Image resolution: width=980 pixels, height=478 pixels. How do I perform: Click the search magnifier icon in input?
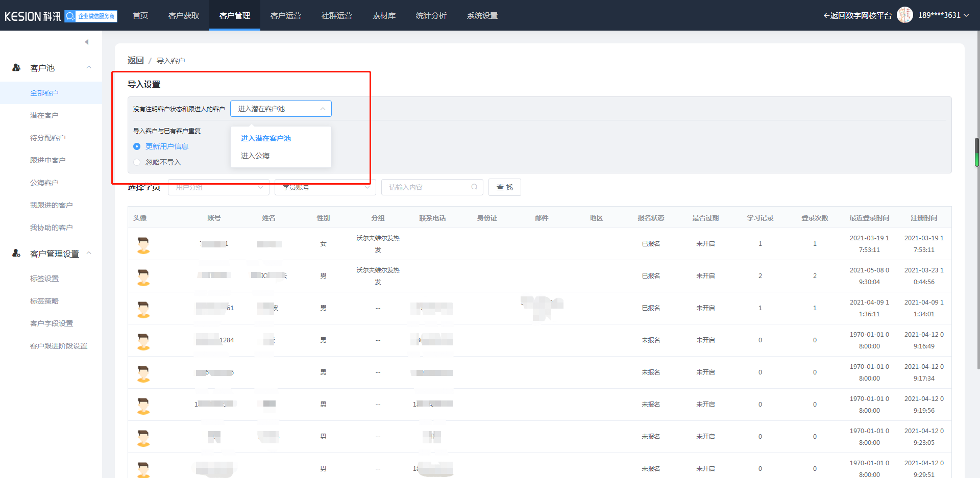(474, 187)
